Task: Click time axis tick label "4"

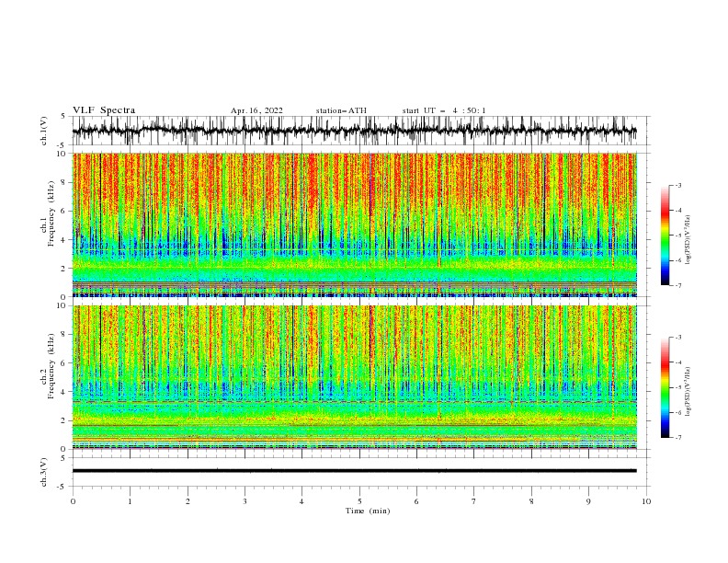Action: [x=301, y=501]
